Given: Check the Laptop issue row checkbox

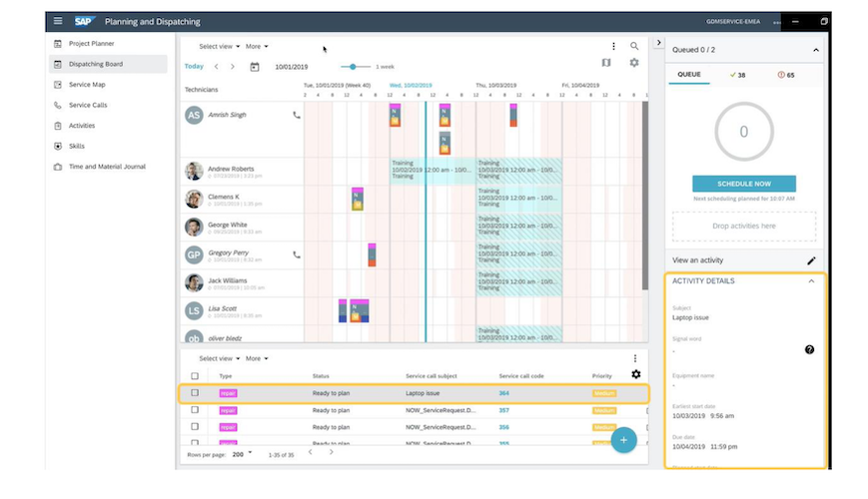Looking at the screenshot, I should [x=195, y=393].
